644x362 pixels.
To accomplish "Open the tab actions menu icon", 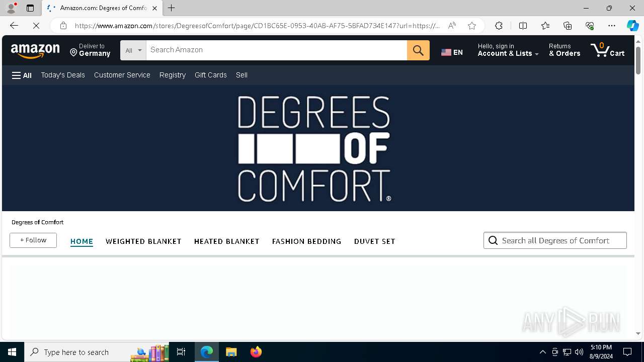I will tap(30, 8).
